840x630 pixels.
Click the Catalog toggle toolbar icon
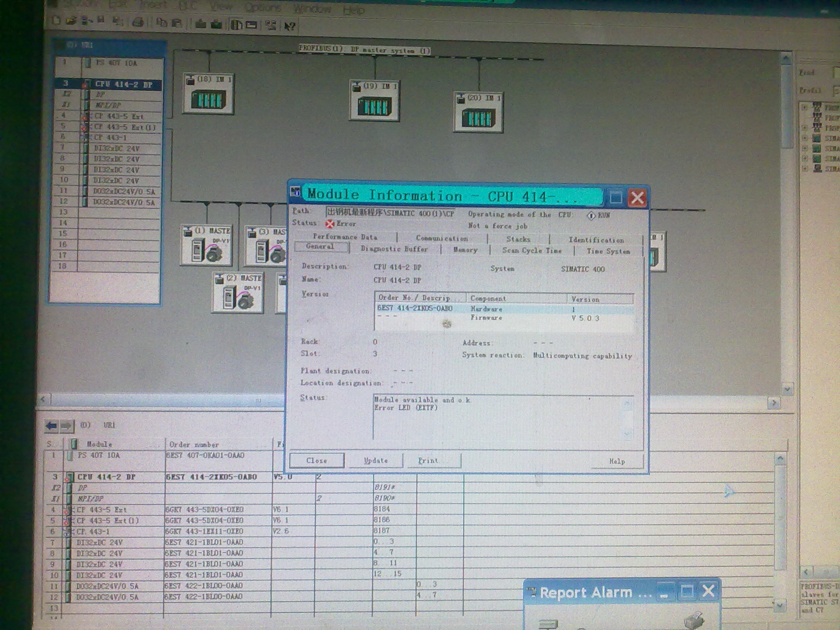pos(236,25)
